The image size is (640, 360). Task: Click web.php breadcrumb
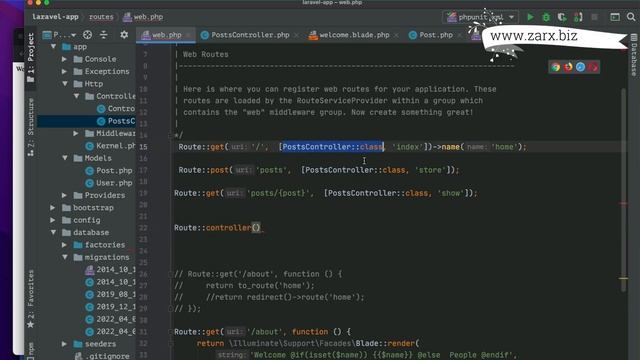coord(143,17)
